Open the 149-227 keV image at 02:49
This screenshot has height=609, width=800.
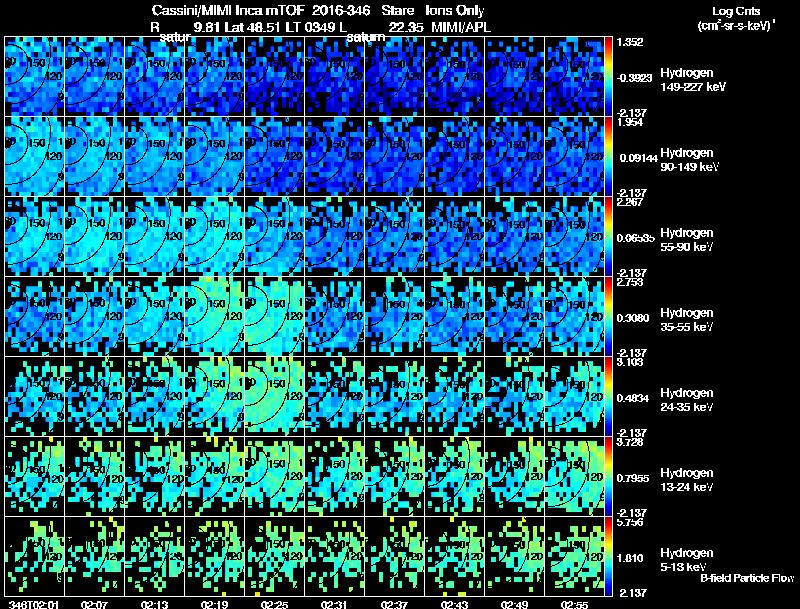pos(514,77)
